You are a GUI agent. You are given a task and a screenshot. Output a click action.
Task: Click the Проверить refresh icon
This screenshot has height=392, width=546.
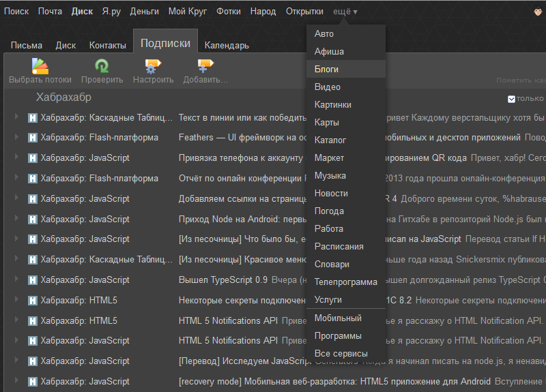[102, 66]
